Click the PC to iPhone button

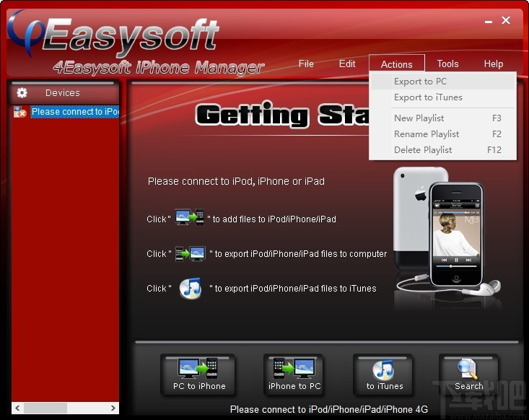point(198,375)
